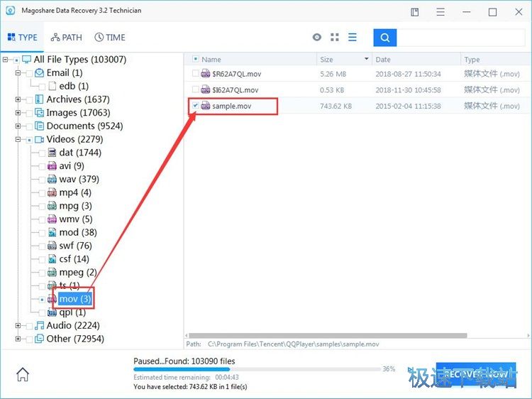Select the edb (1) tree item
532x399 pixels.
tap(74, 86)
